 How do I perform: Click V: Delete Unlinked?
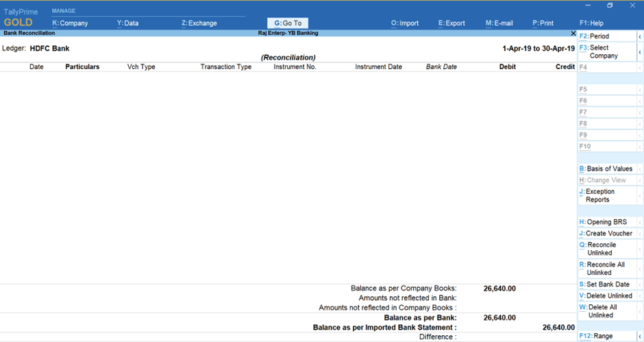coord(607,296)
